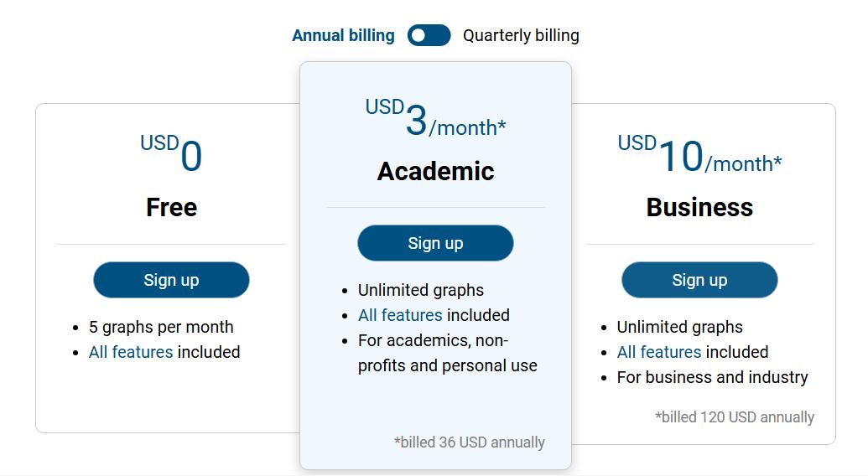
Task: Click the USD 0 price
Action: (172, 154)
